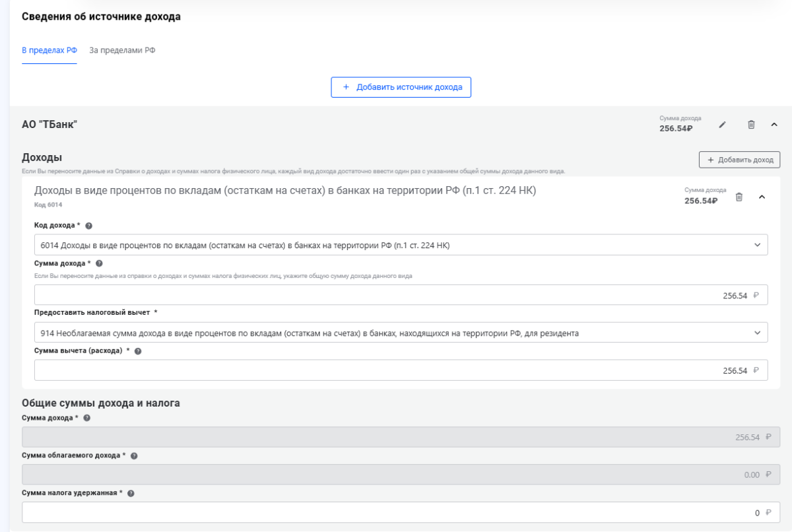
Task: Click help icon next to Сумма налога удержанная
Action: pos(130,494)
